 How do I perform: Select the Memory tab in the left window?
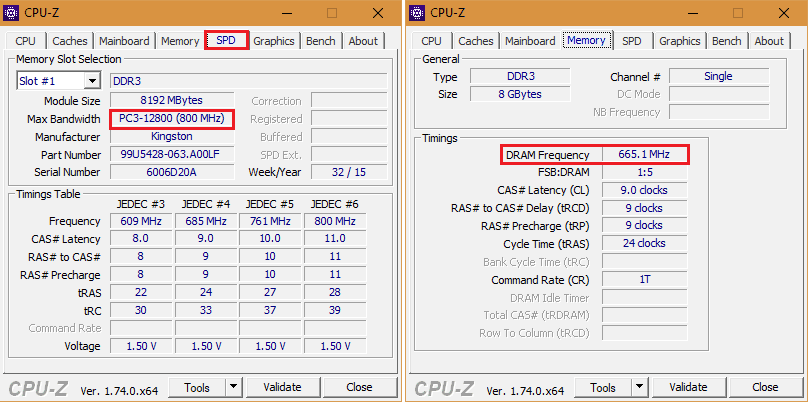pos(180,41)
